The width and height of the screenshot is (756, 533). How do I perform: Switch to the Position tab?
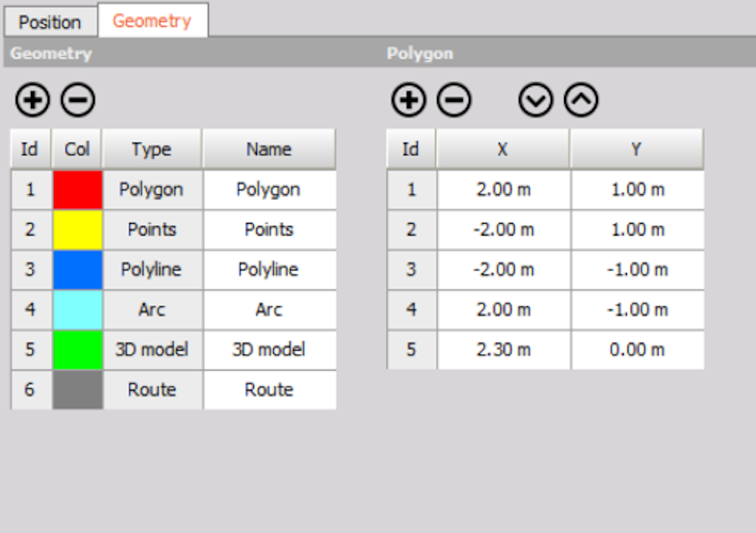50,22
